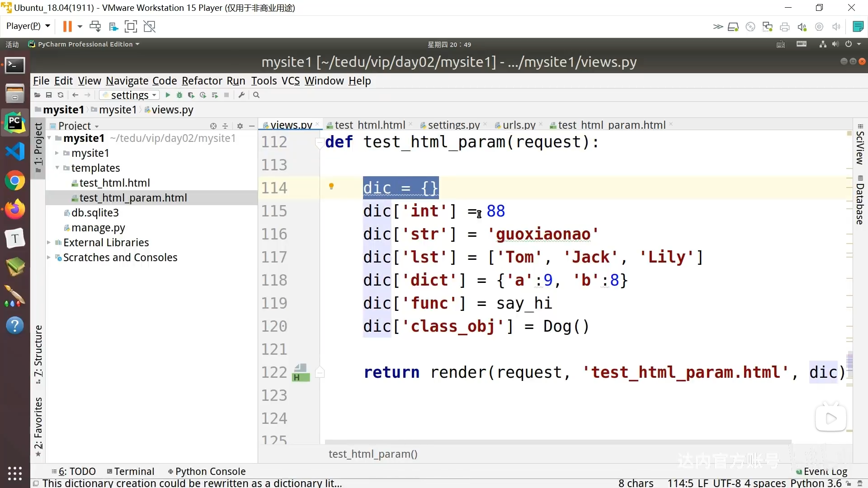Image resolution: width=868 pixels, height=488 pixels.
Task: Open the Project panel gear options
Action: point(240,126)
